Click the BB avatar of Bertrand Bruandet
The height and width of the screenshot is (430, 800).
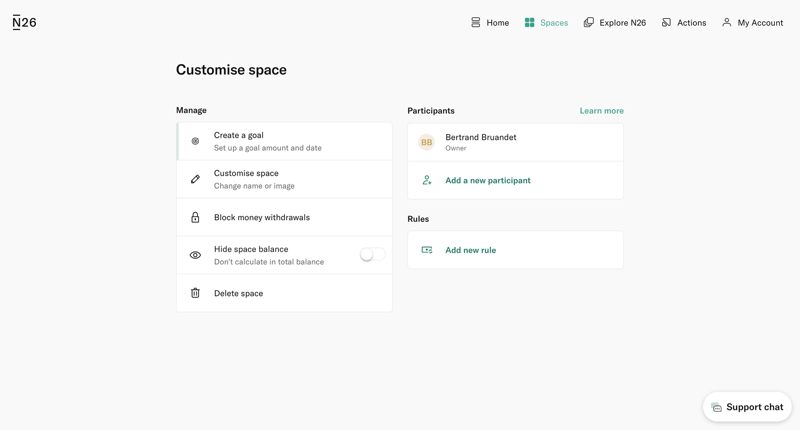pos(427,142)
